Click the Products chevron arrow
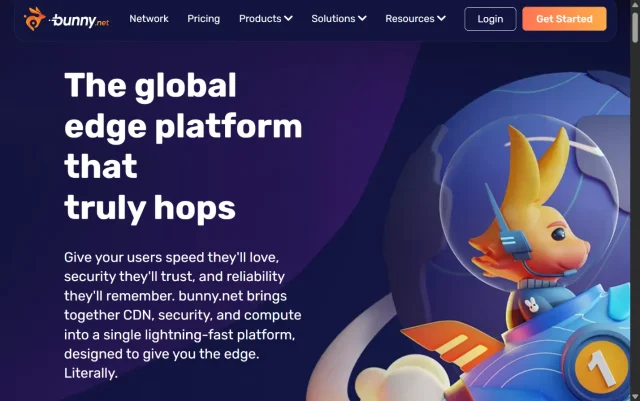Image resolution: width=640 pixels, height=401 pixels. pyautogui.click(x=288, y=18)
